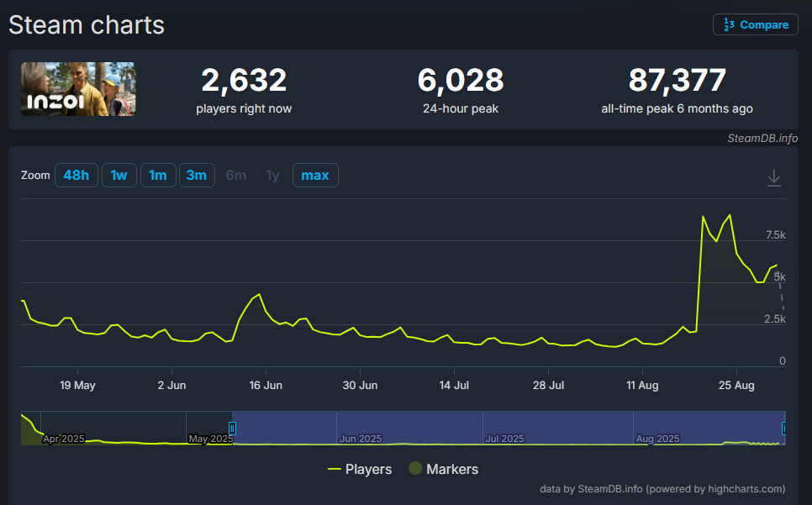
Task: Set chart zoom to 1w
Action: pos(119,176)
